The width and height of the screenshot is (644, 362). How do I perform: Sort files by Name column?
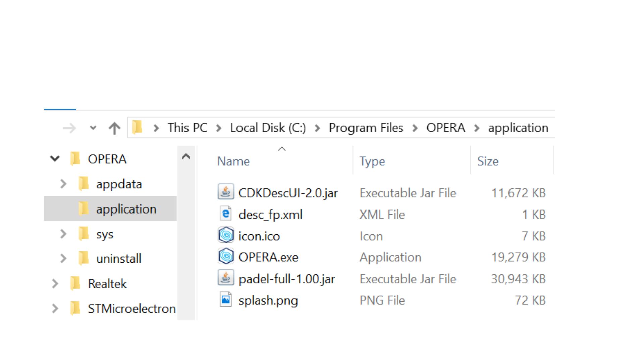233,161
